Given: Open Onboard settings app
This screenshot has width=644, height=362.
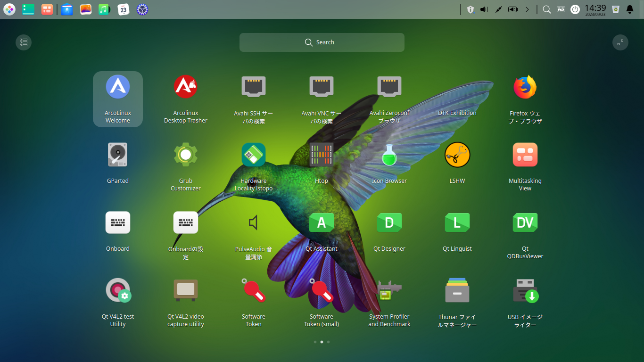Looking at the screenshot, I should point(186,235).
